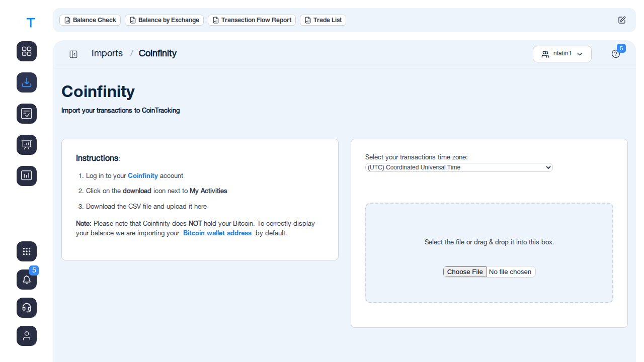Open the bar chart reports icon in sidebar
Viewport: 644px width, 362px height.
pos(27,176)
